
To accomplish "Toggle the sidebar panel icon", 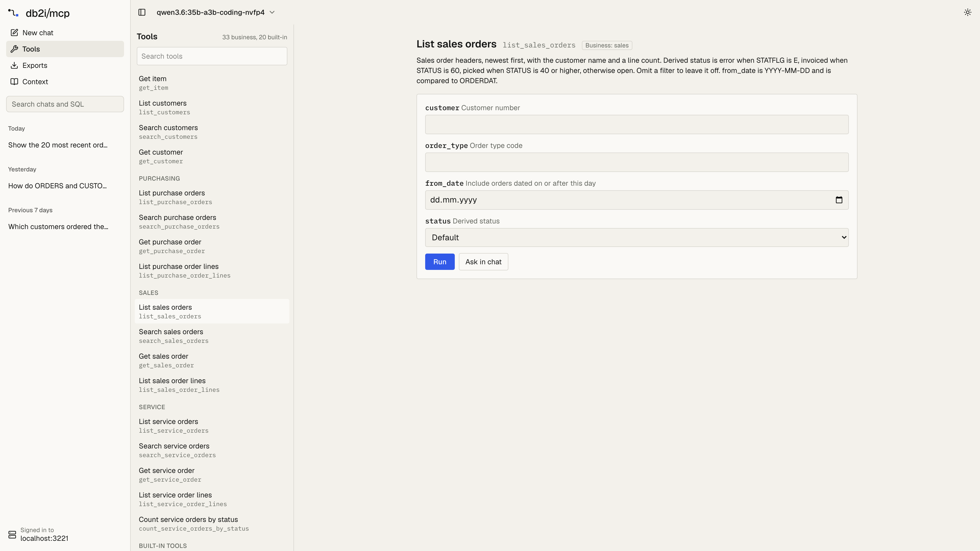I will coord(142,12).
